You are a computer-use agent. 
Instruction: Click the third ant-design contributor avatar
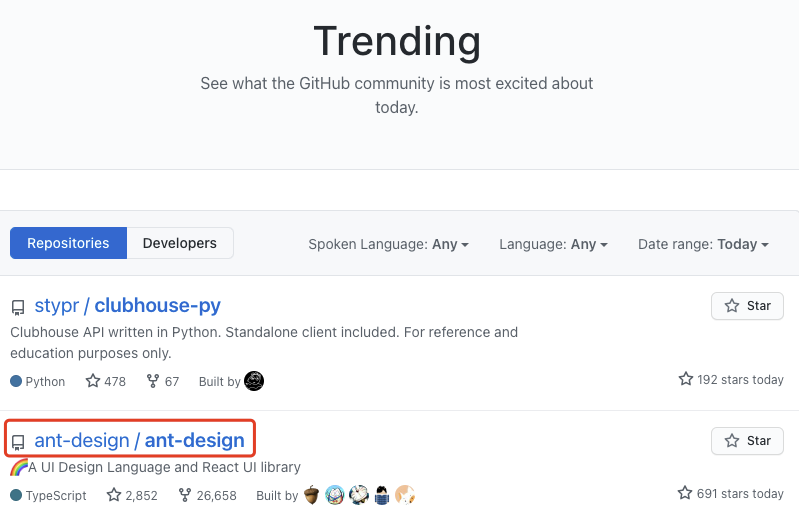pos(359,495)
